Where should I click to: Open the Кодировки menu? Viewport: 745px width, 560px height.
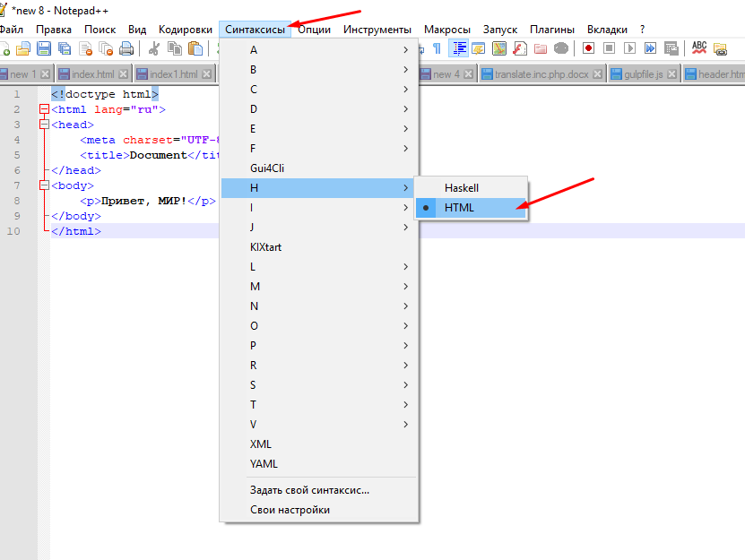[x=186, y=30]
